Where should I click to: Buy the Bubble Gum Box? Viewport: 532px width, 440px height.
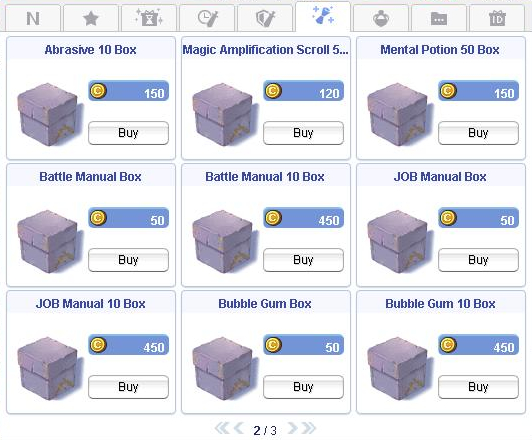point(303,387)
